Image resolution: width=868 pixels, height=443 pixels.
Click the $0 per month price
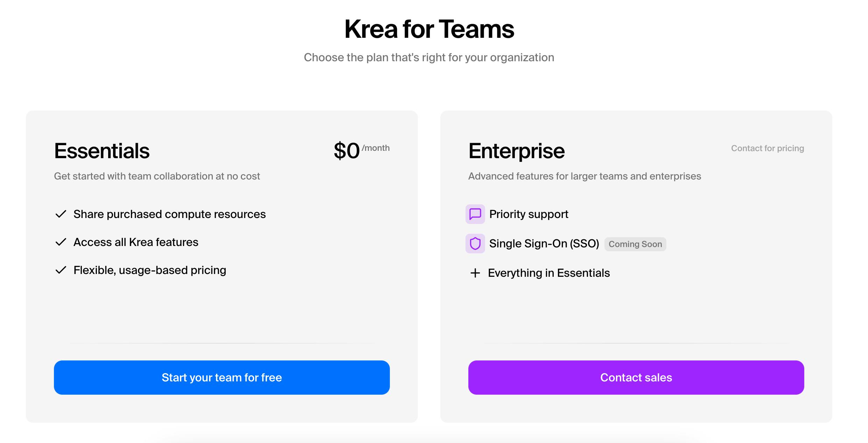click(361, 151)
